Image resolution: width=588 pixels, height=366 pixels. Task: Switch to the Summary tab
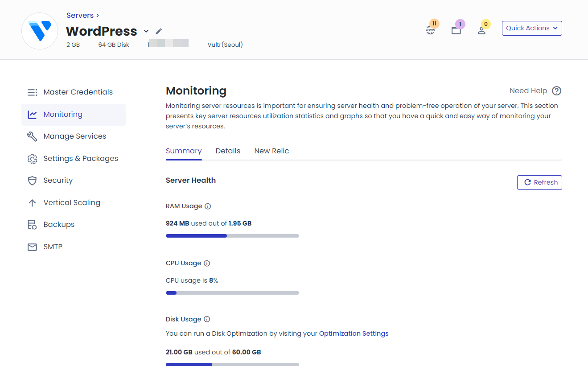[184, 151]
